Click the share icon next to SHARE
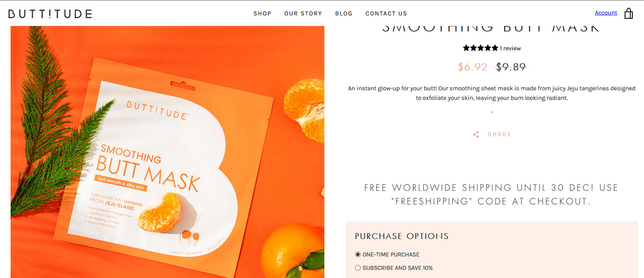This screenshot has width=644, height=278. [476, 134]
